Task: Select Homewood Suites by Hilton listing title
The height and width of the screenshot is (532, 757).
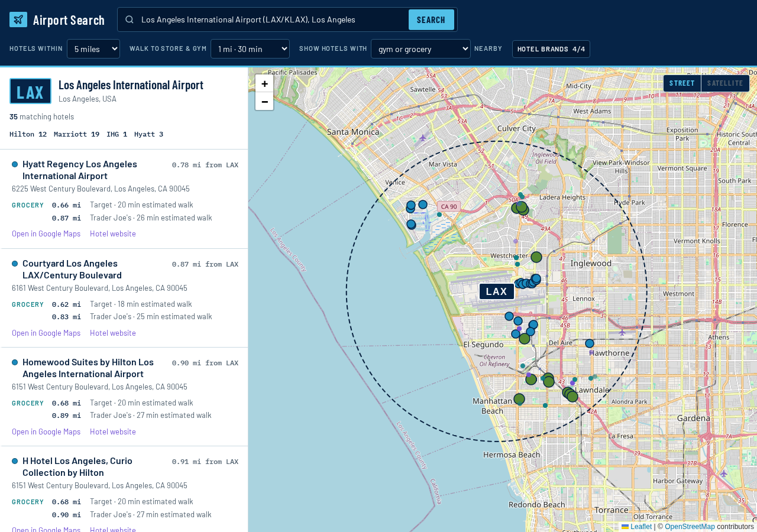Action: tap(88, 368)
